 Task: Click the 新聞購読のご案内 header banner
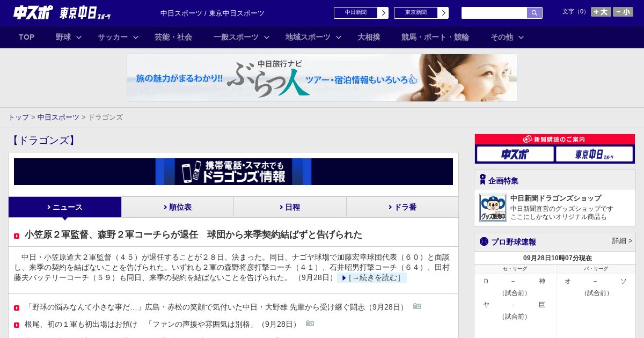click(555, 139)
